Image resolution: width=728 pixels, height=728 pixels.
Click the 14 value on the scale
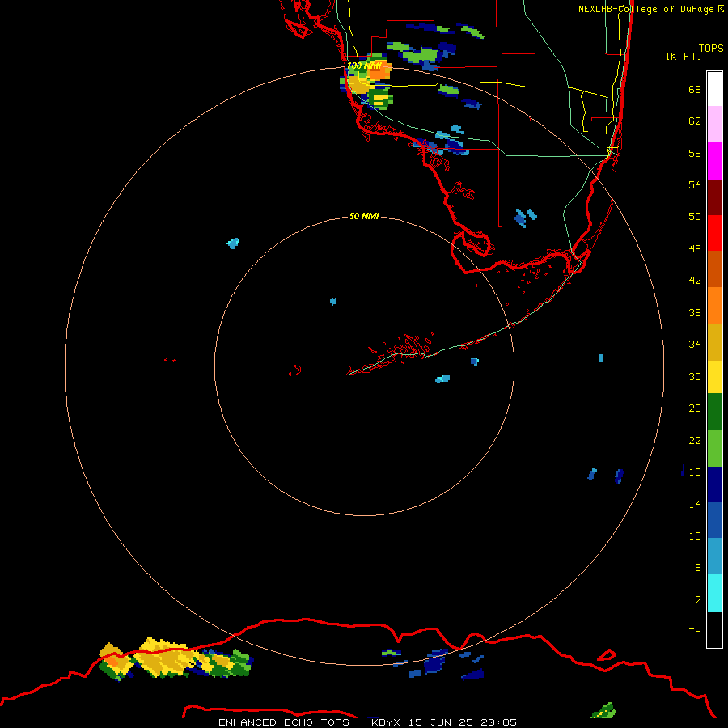pos(695,504)
